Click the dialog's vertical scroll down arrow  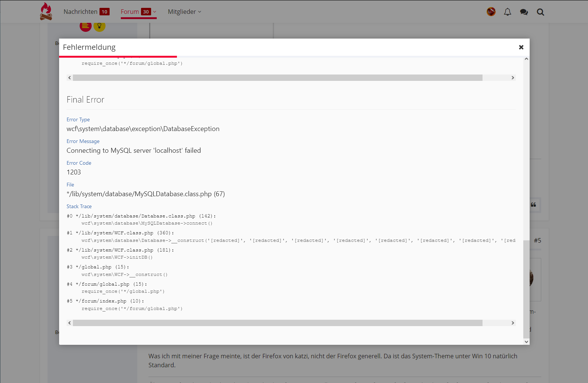click(526, 341)
